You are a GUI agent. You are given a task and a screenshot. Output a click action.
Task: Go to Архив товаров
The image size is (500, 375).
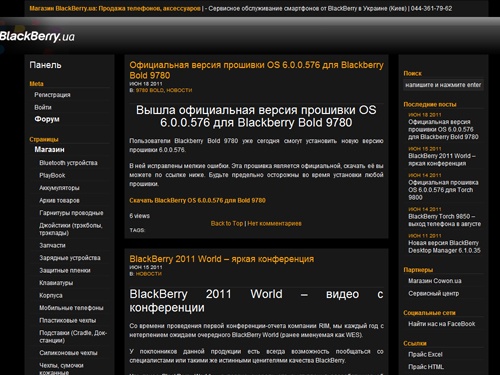[59, 200]
